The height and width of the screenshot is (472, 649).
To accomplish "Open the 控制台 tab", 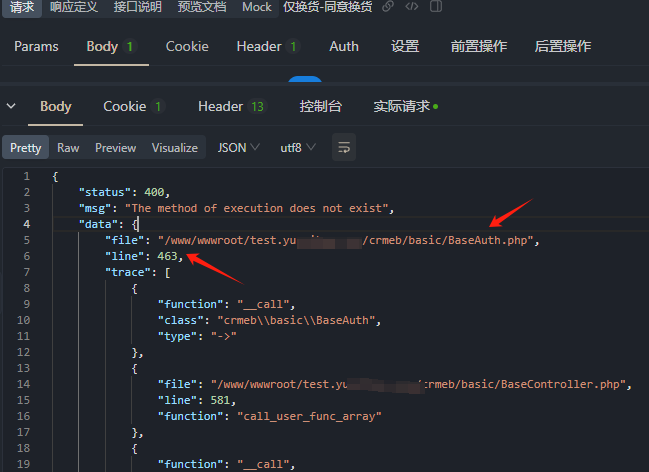I will (x=321, y=106).
